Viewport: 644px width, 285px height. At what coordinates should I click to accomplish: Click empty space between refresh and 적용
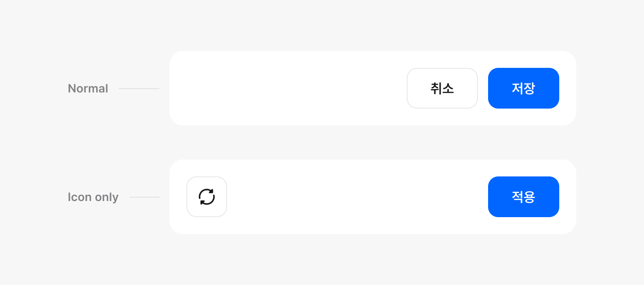(356, 197)
